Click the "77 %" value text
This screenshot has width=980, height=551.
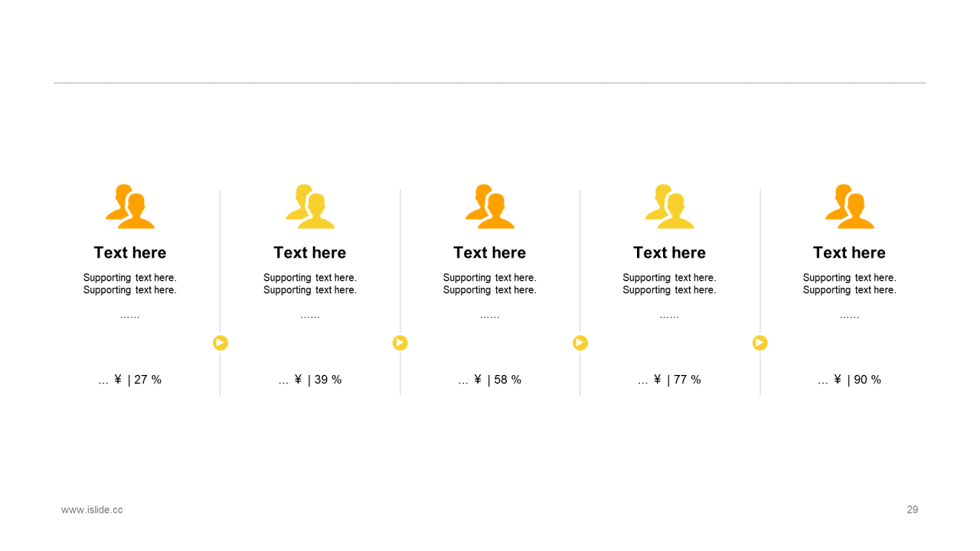pos(687,380)
